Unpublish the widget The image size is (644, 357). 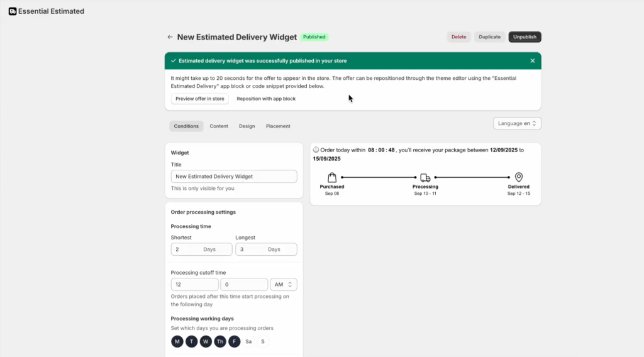point(525,37)
